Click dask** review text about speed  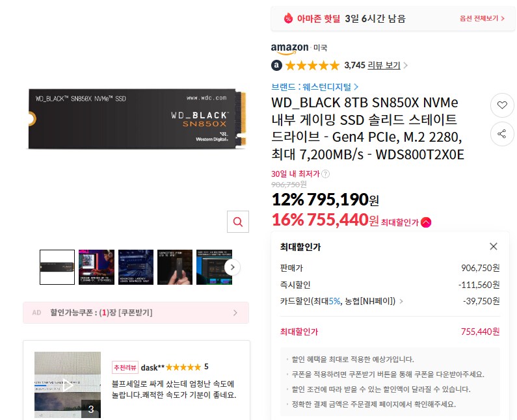(x=174, y=389)
